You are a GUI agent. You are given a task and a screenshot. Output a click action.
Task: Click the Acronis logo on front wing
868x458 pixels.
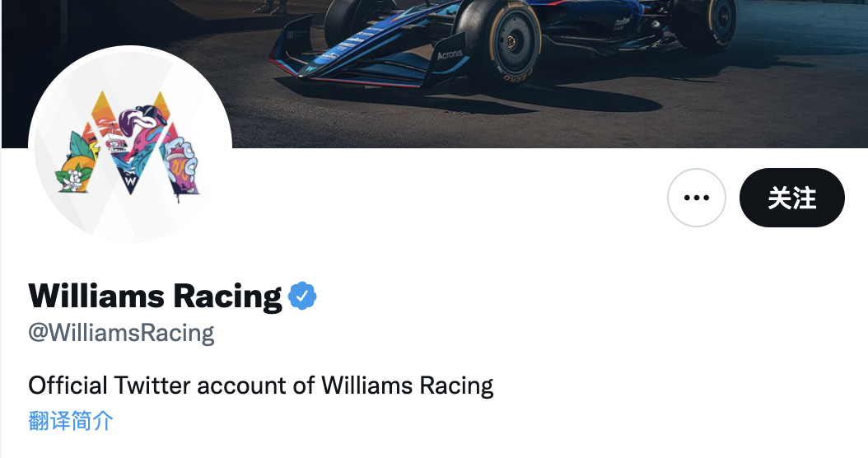[450, 55]
